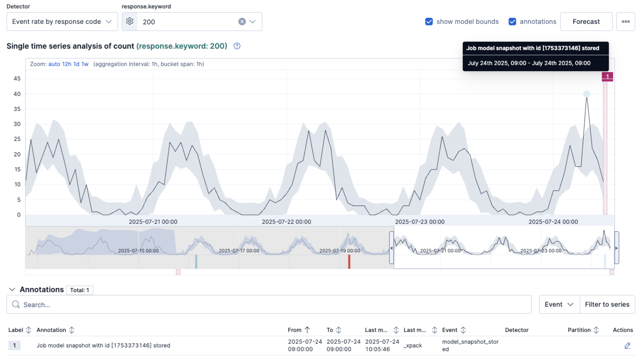Select the 1w zoom level
Viewport: 644px width, 361px height.
[85, 64]
